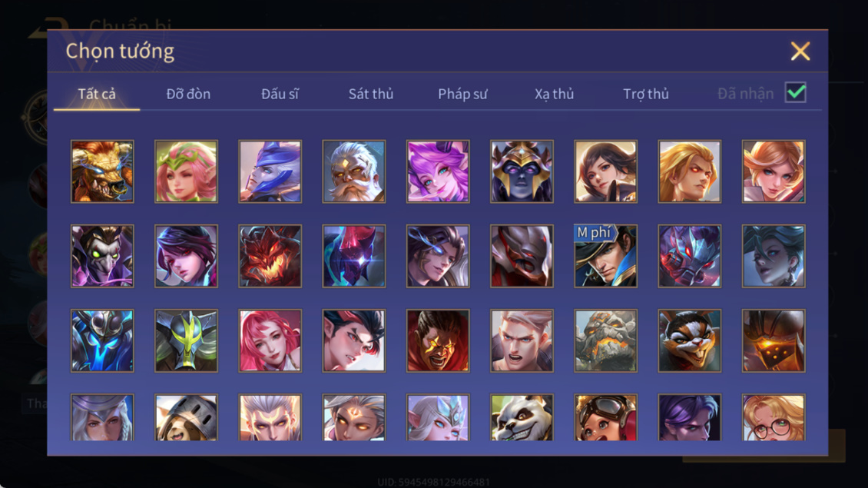Select the raccoon-like grinning hero

(689, 340)
